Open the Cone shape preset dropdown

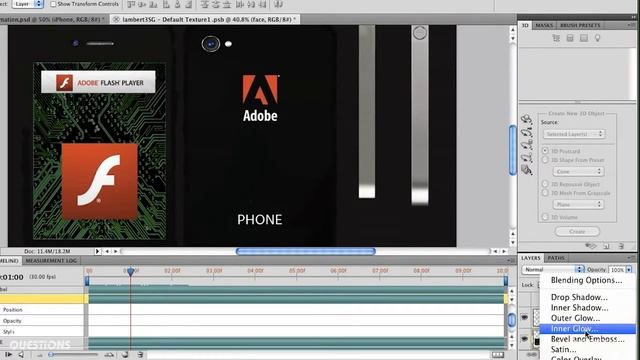tap(578, 171)
